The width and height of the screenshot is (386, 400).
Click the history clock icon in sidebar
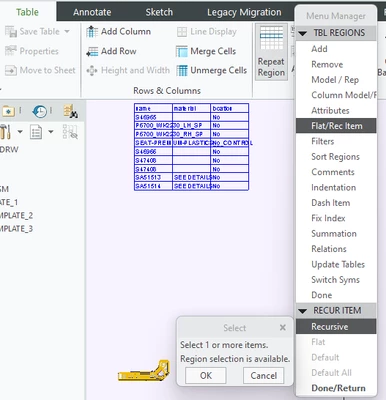click(39, 111)
